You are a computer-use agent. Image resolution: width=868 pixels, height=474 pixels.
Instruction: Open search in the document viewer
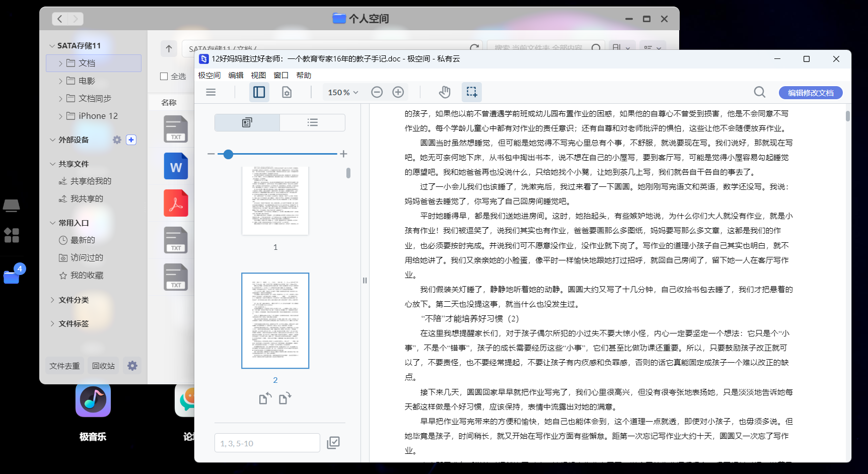coord(759,92)
